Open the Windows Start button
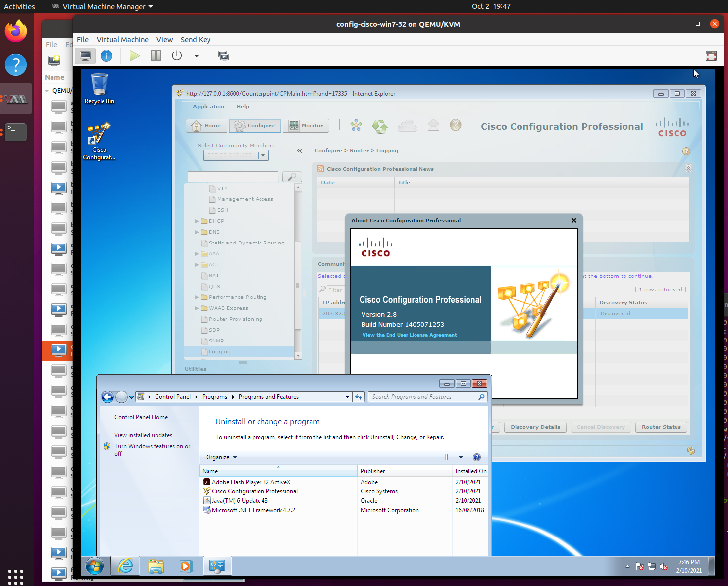The image size is (728, 586). pyautogui.click(x=95, y=566)
